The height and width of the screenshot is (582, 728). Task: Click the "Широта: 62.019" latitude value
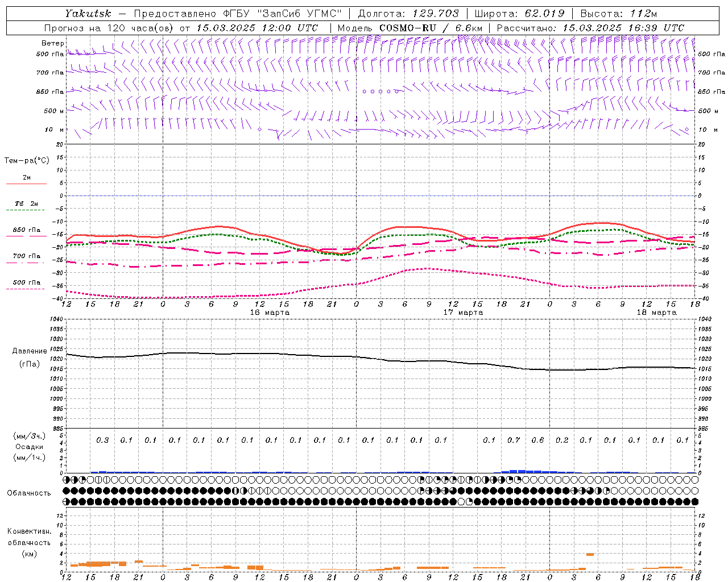point(519,14)
